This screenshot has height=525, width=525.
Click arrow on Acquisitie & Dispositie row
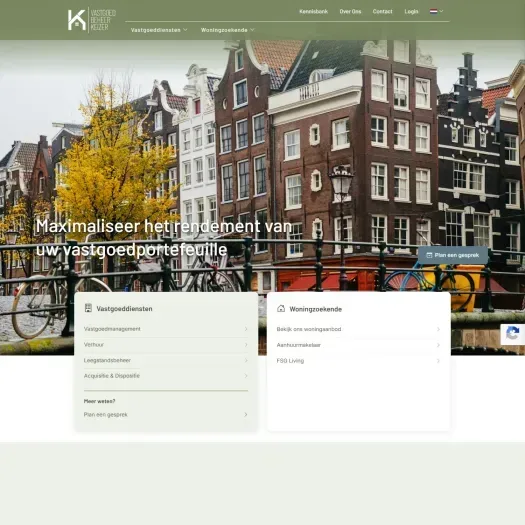[x=246, y=376]
